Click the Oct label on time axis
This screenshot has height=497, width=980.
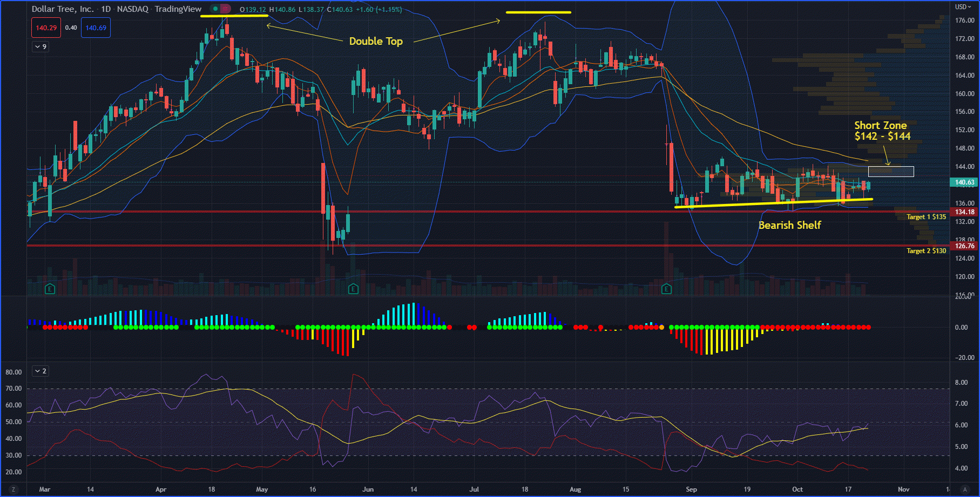point(797,489)
